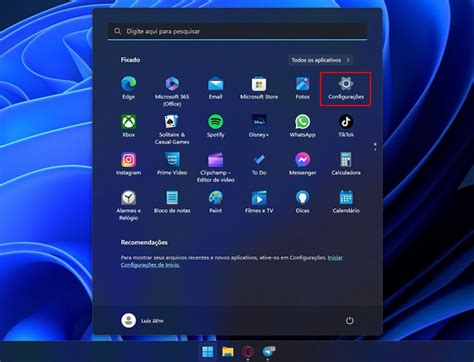
Task: Open File Explorer from the taskbar
Action: (x=228, y=352)
